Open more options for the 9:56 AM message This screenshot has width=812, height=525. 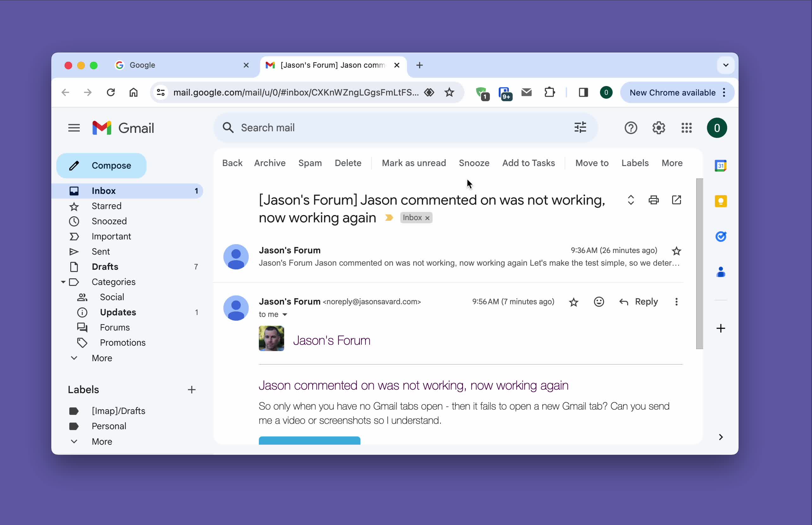click(676, 302)
